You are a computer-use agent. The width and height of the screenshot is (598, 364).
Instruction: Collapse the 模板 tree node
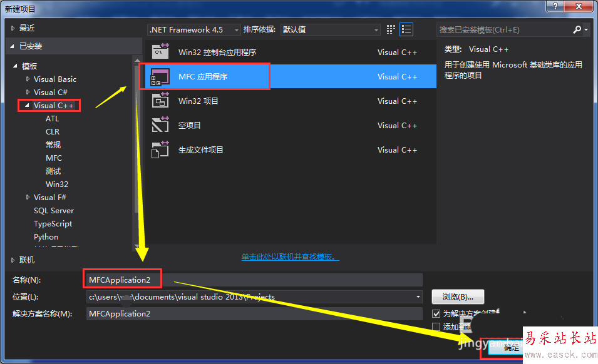(15, 66)
